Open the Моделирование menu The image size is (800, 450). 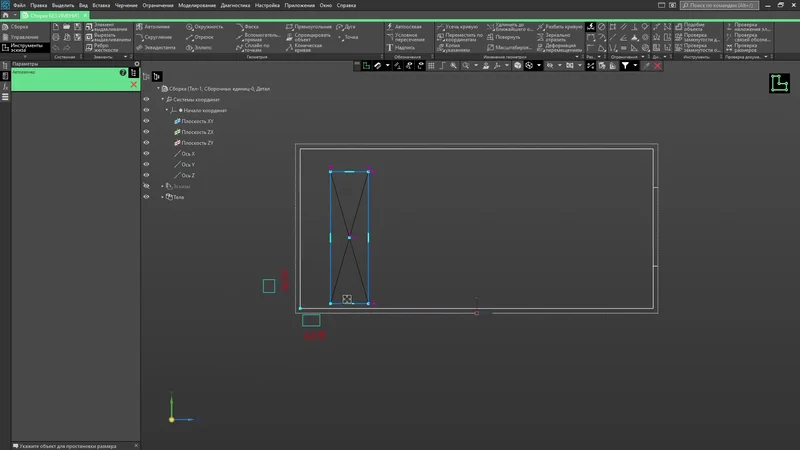pyautogui.click(x=195, y=5)
